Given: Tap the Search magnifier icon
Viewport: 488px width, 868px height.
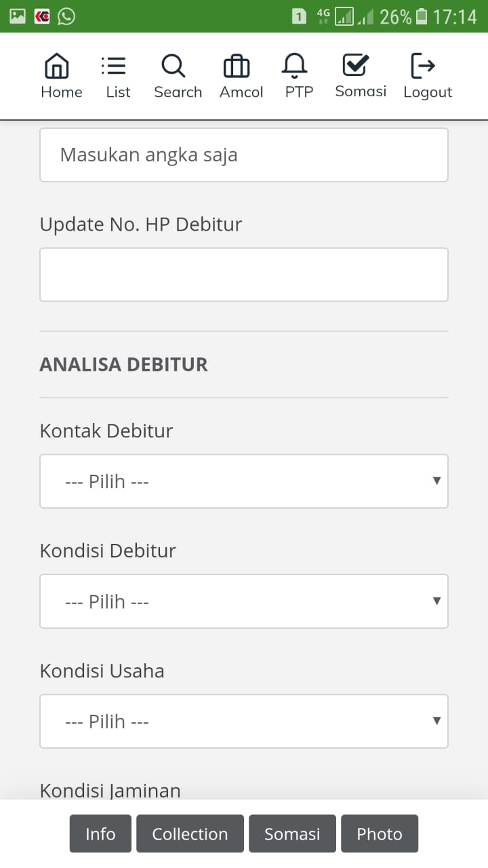Looking at the screenshot, I should [x=173, y=66].
